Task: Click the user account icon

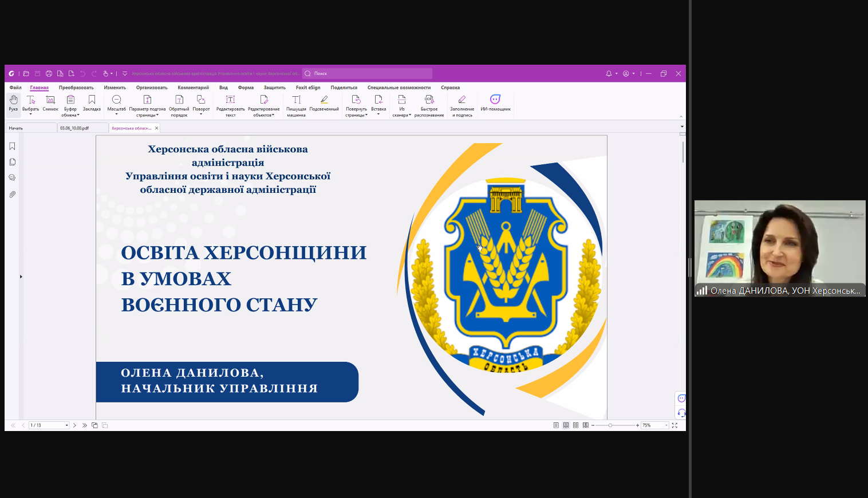Action: pyautogui.click(x=626, y=73)
